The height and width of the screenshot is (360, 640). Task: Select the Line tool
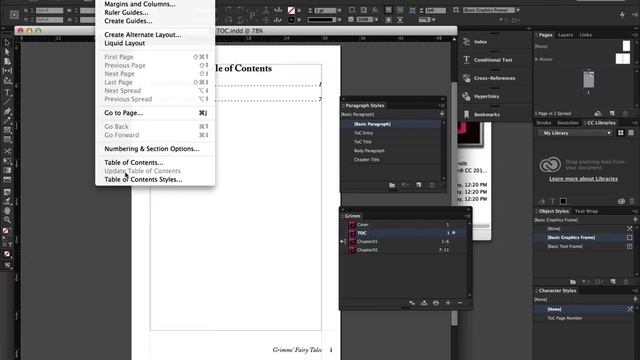(7, 102)
